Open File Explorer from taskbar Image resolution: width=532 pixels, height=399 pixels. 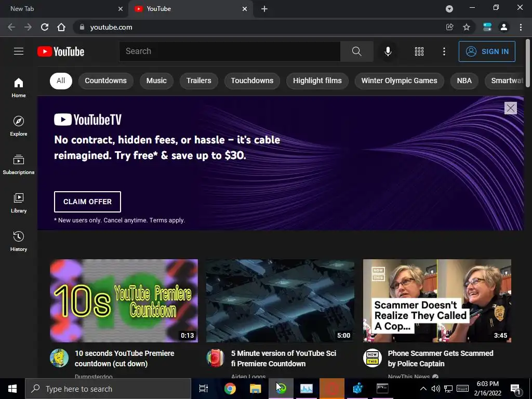pos(255,389)
